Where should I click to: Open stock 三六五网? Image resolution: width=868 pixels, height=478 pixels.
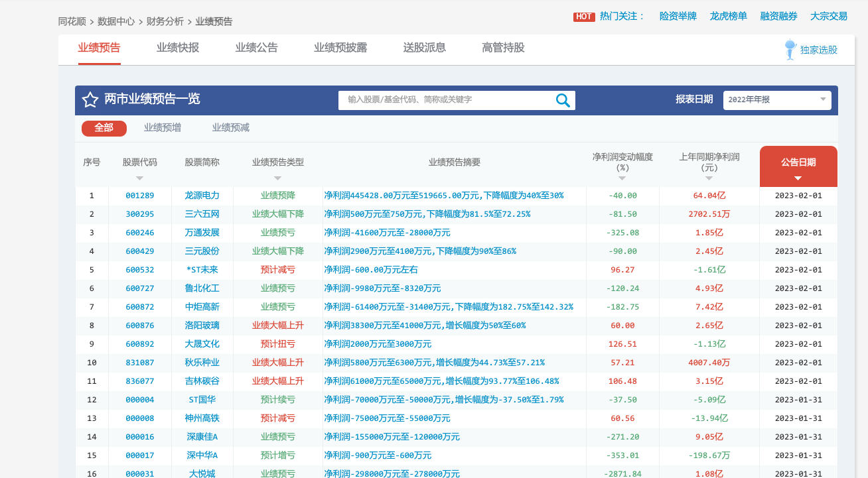point(202,214)
